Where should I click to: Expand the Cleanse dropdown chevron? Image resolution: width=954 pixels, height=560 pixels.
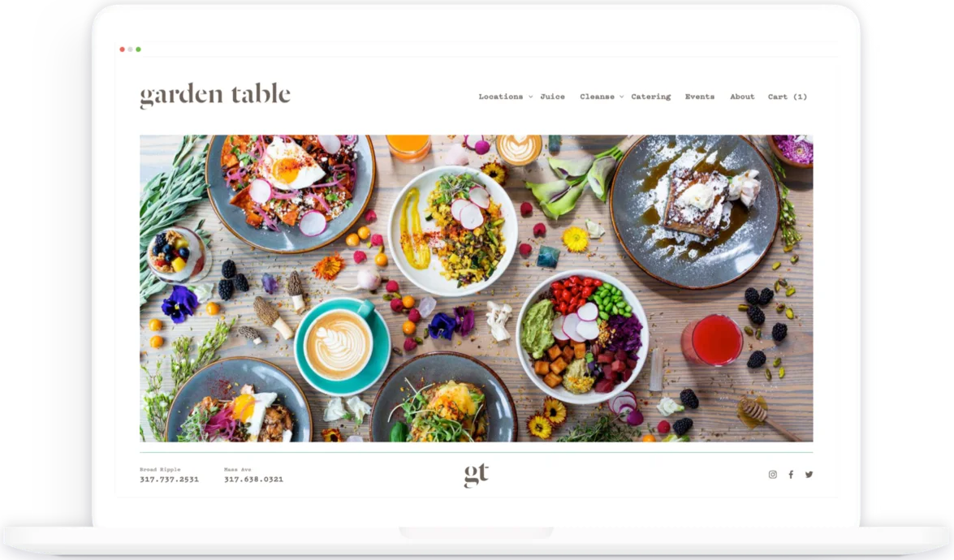621,97
